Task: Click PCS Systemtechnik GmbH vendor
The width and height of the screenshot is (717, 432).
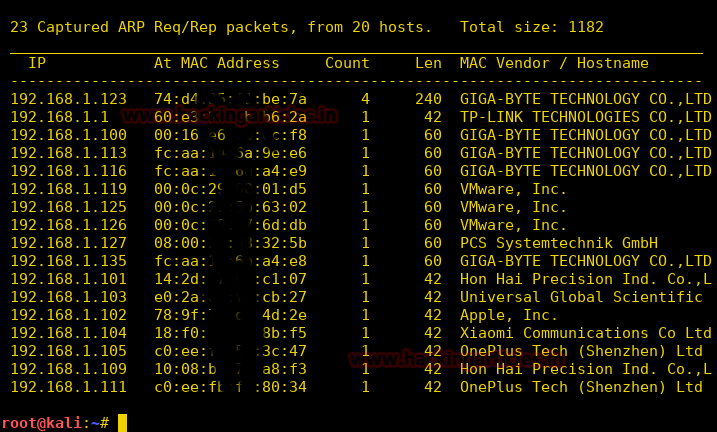Action: click(559, 243)
